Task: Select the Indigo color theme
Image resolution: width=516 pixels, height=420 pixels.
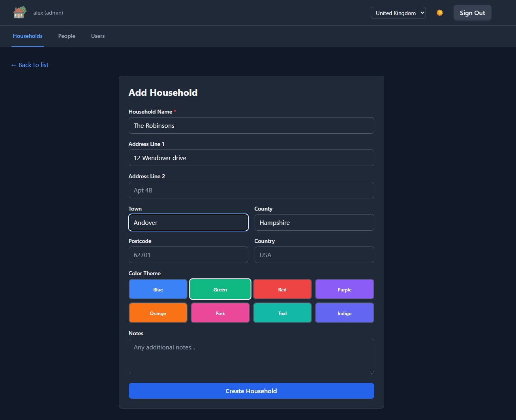Action: click(x=345, y=313)
